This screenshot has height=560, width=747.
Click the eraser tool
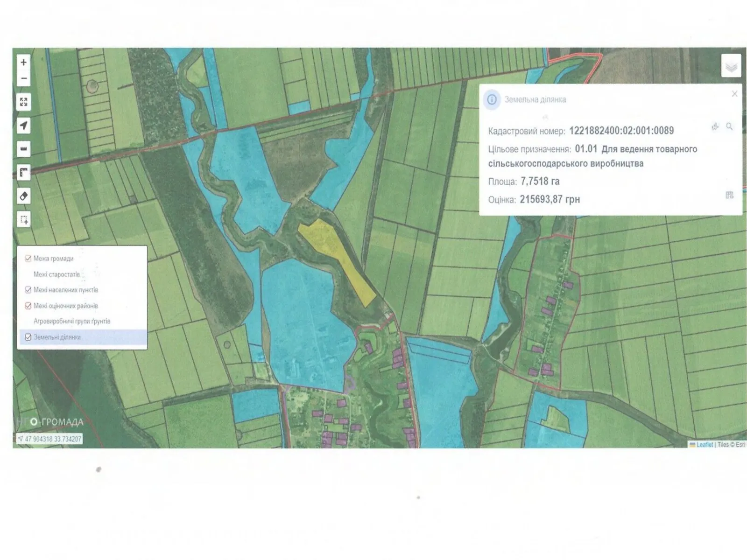point(24,196)
